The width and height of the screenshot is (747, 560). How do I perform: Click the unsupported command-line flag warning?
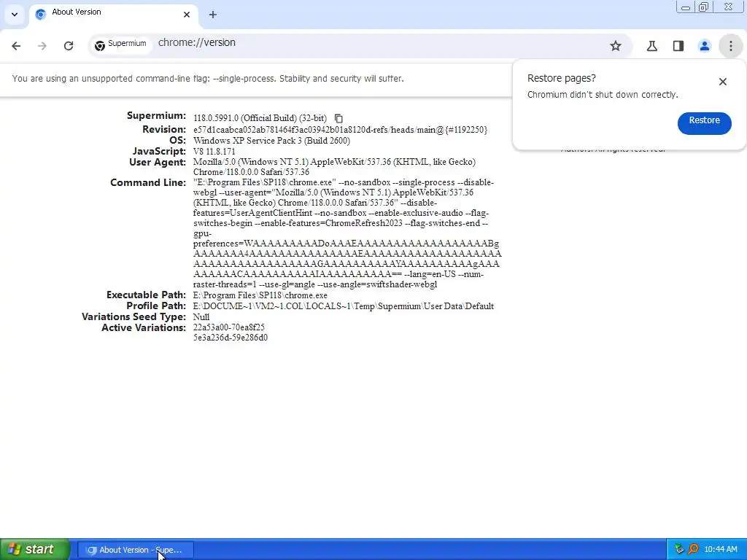208,79
